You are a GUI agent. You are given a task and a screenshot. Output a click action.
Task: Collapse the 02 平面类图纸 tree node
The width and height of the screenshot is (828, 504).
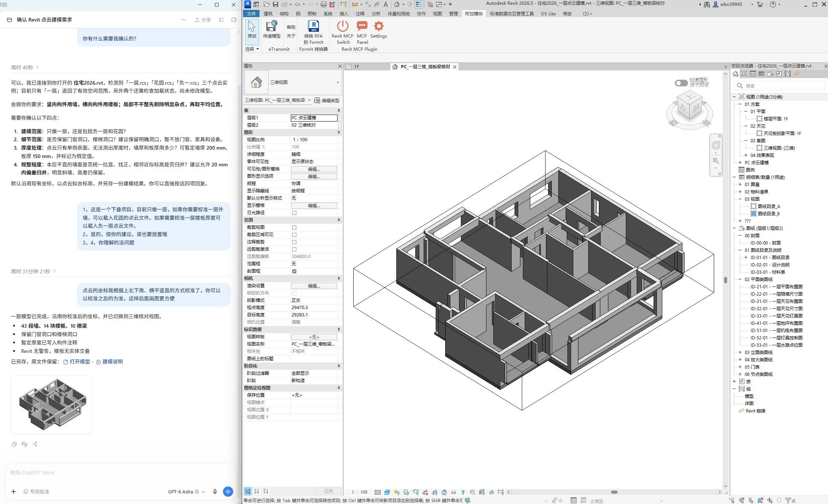(740, 279)
